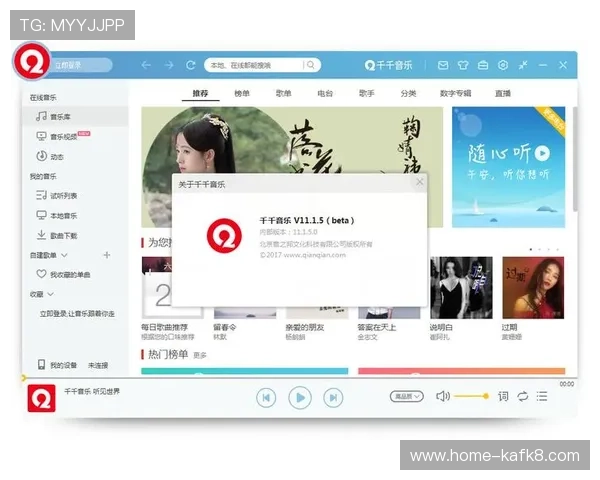
Task: Toggle the repeat mode icon
Action: click(523, 396)
